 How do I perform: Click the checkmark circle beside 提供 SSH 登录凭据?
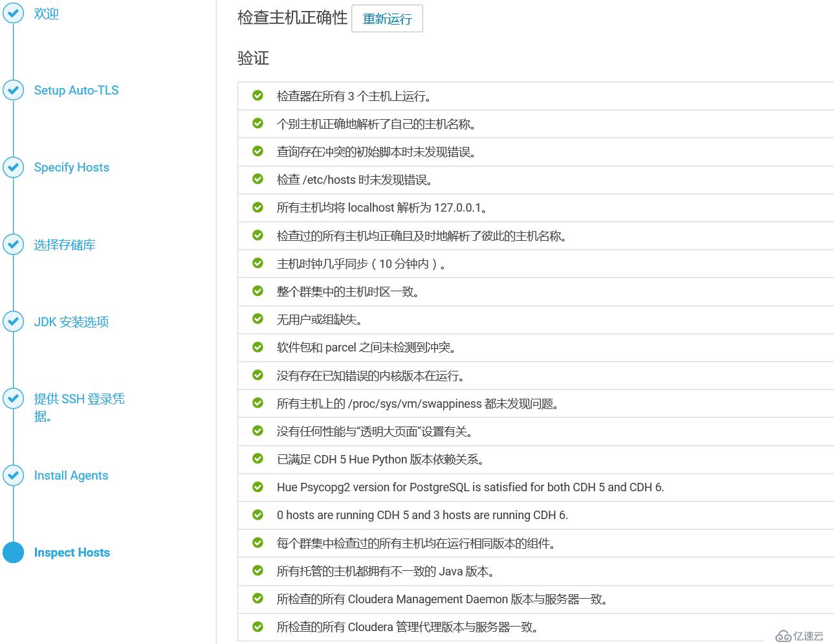(x=13, y=398)
